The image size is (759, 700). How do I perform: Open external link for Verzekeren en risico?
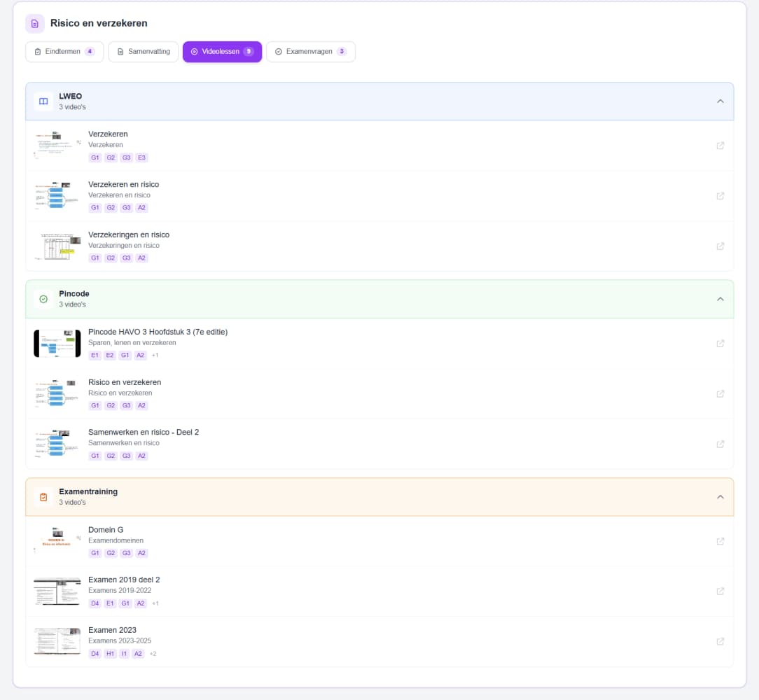point(720,196)
